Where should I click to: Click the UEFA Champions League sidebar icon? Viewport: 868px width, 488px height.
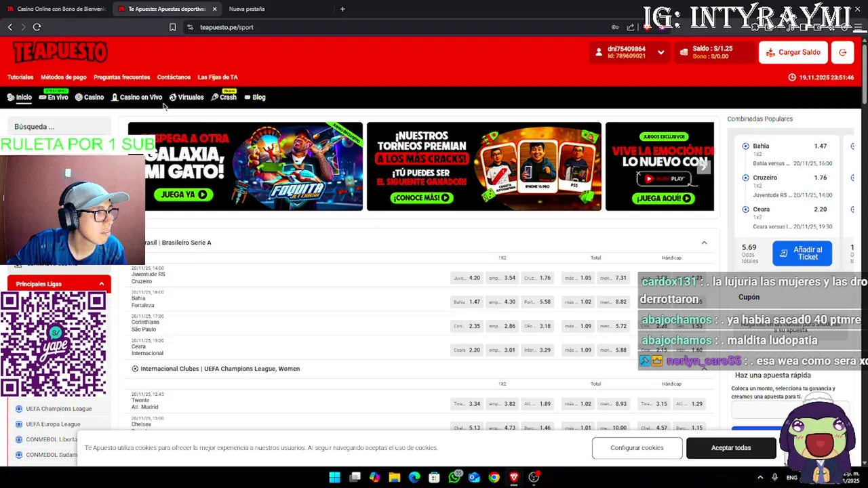pos(19,409)
